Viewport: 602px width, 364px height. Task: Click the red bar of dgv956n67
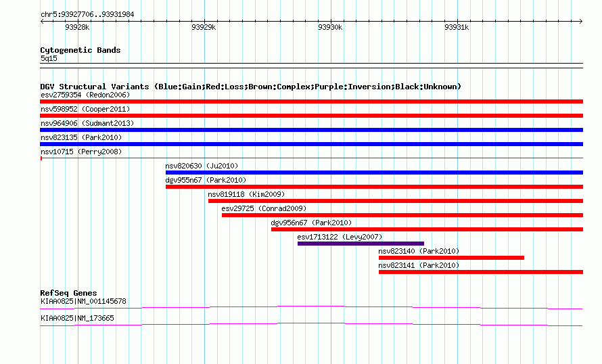pos(427,229)
